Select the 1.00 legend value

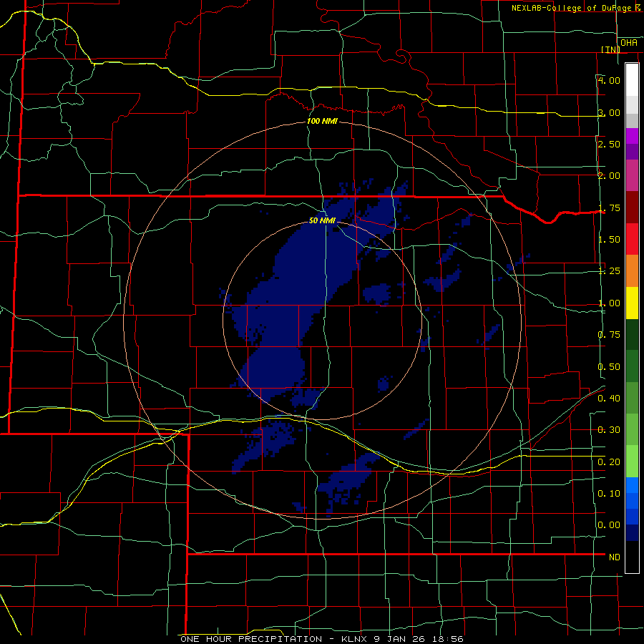click(609, 303)
